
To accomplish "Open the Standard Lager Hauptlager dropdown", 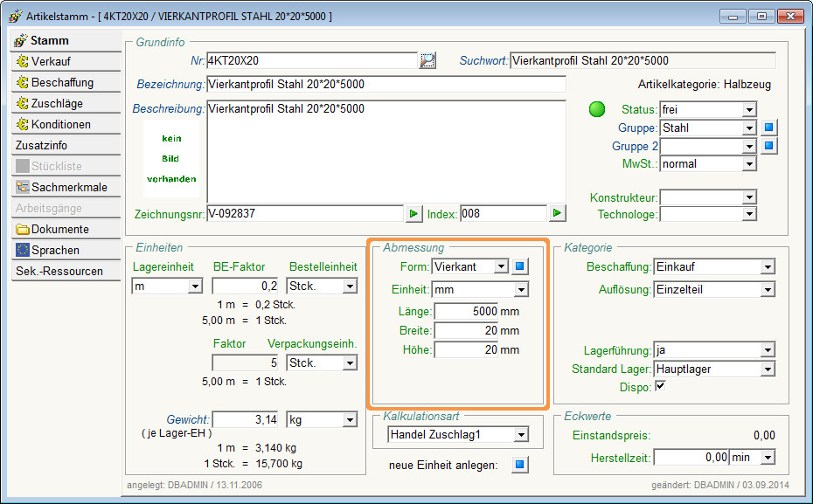I will (x=768, y=369).
